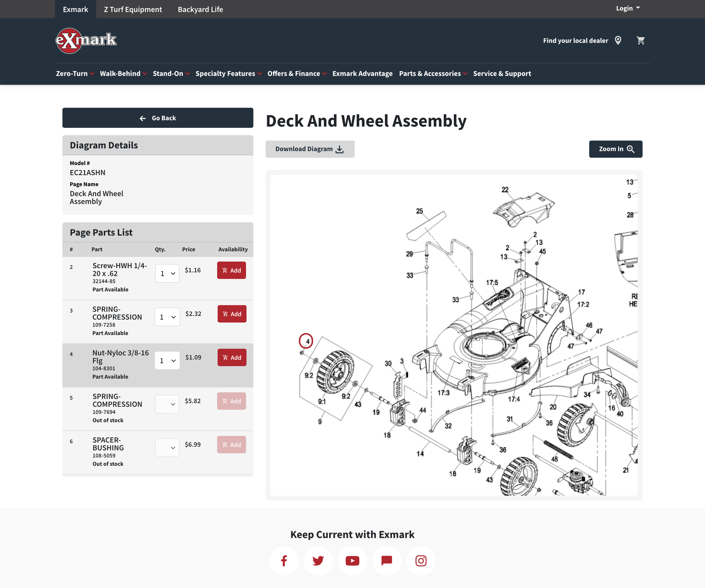Click the parts diagram image
Viewport: 705px width, 588px height.
click(454, 335)
